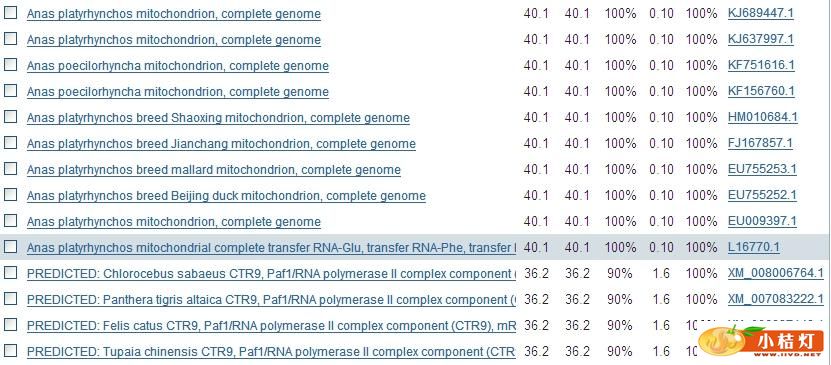The image size is (831, 365).
Task: Open Anas platyrhynchos breed mallard mitochondrion link
Action: (x=214, y=170)
